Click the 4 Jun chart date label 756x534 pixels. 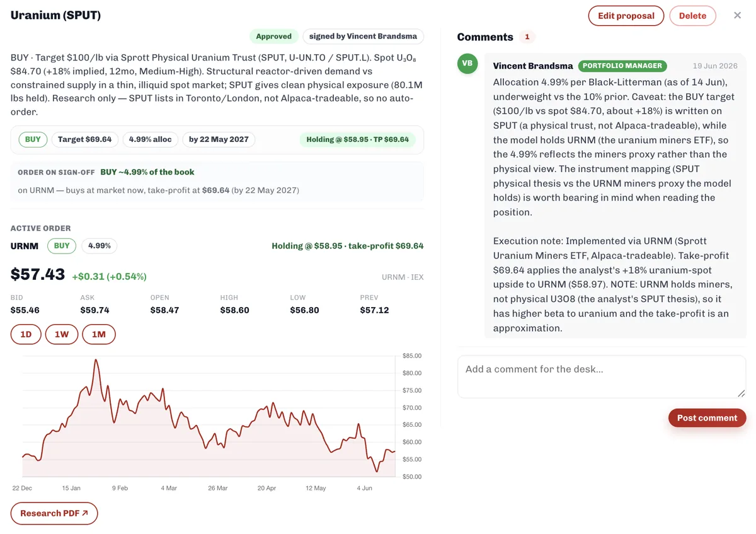coord(365,488)
